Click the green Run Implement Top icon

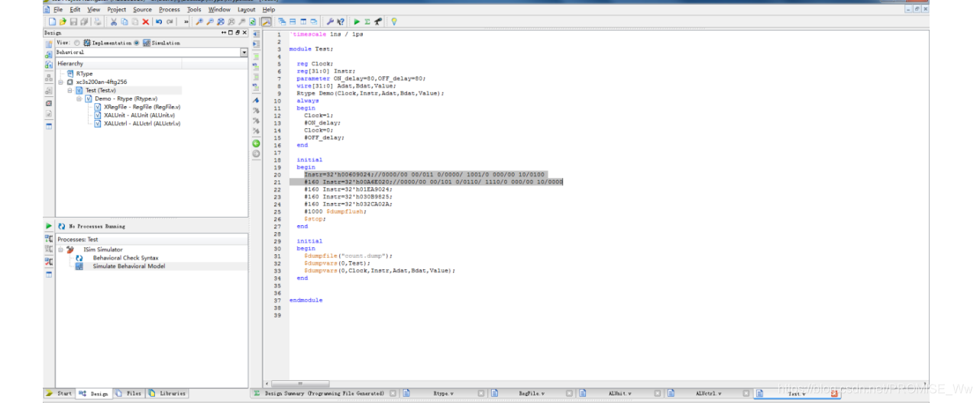pyautogui.click(x=357, y=21)
